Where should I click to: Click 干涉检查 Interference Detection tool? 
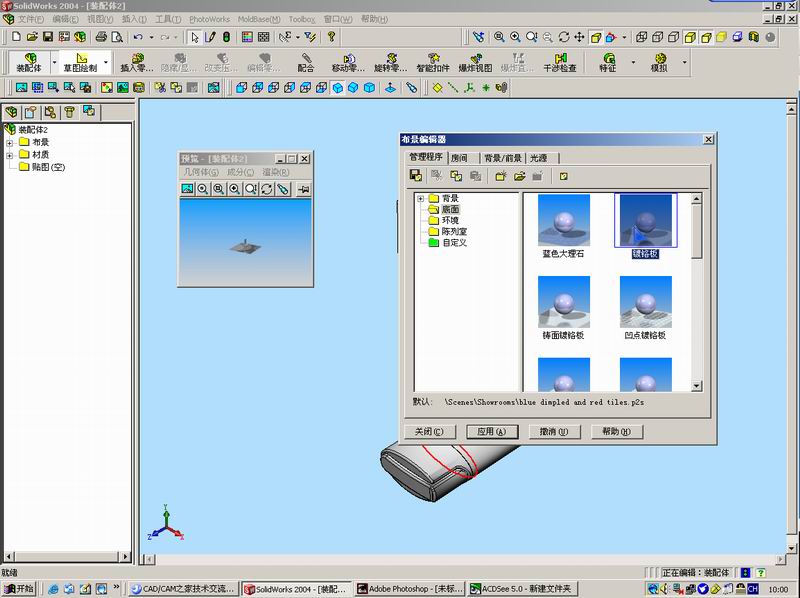pyautogui.click(x=560, y=62)
